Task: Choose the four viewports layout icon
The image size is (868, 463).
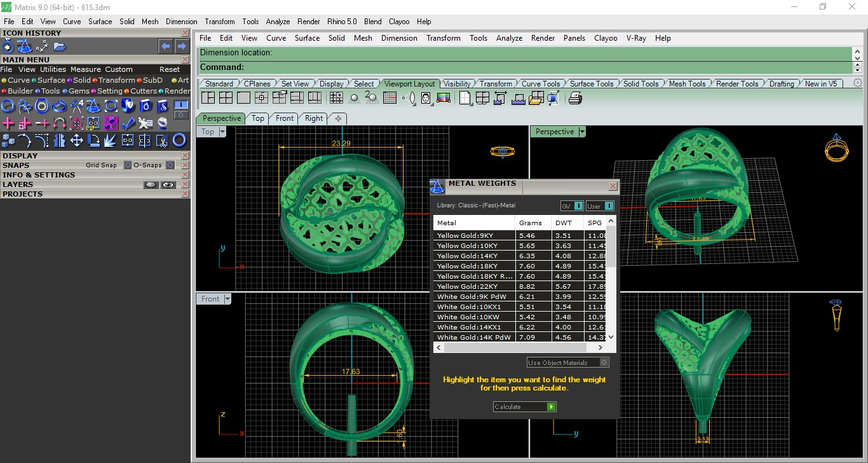Action: pos(226,98)
